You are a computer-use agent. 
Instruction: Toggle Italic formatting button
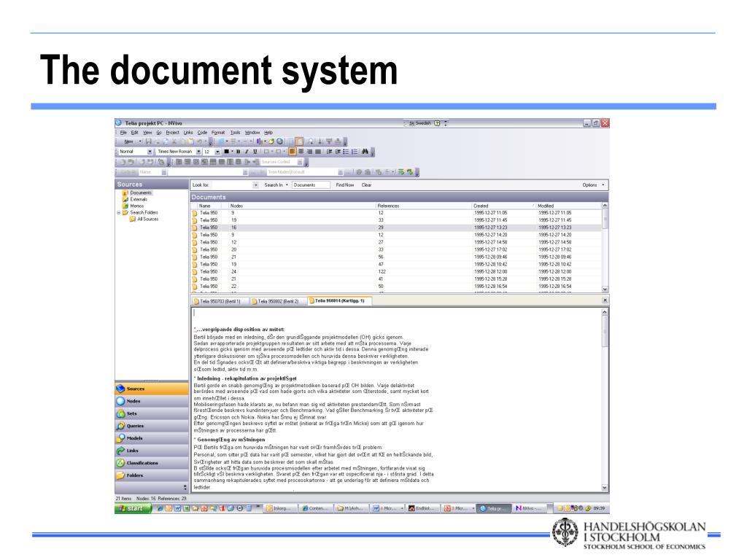[x=247, y=152]
